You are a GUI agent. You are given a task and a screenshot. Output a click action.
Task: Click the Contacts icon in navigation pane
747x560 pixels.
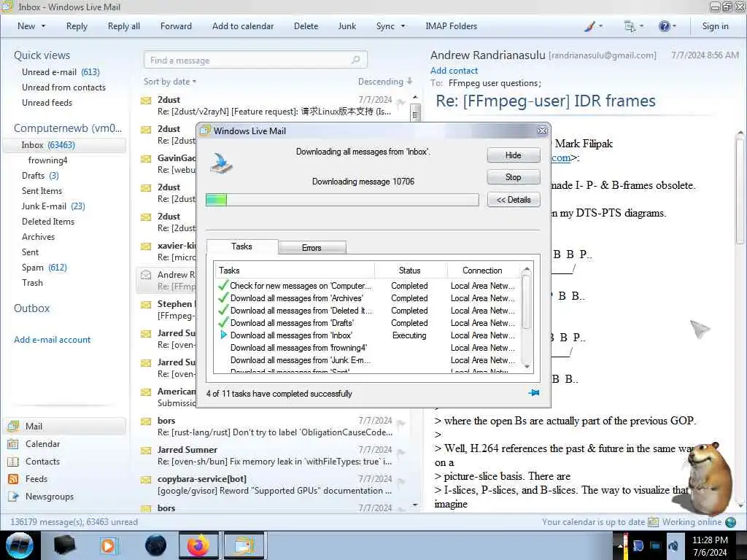(x=13, y=462)
